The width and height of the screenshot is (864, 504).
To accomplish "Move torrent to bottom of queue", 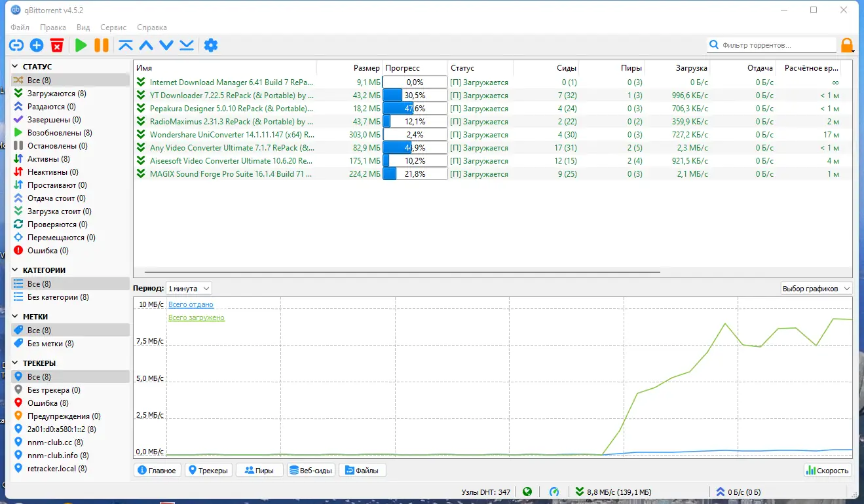I will pos(187,45).
